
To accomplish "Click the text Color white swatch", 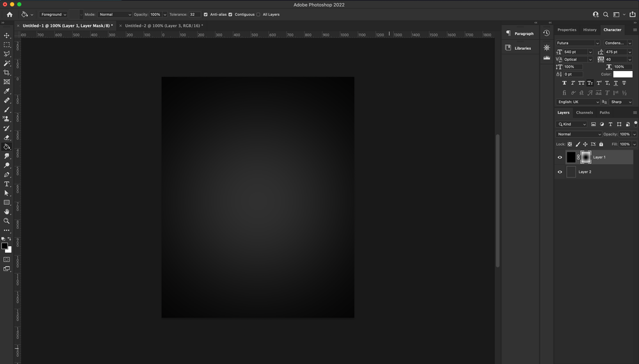I will pyautogui.click(x=623, y=74).
